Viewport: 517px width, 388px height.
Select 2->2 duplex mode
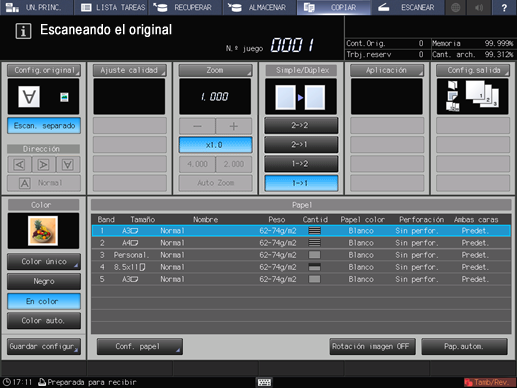[x=301, y=125]
